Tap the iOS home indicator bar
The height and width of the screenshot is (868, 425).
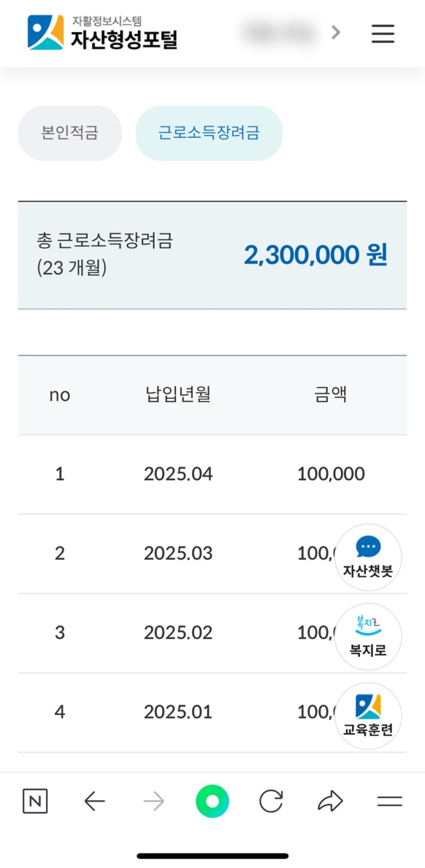[x=212, y=856]
